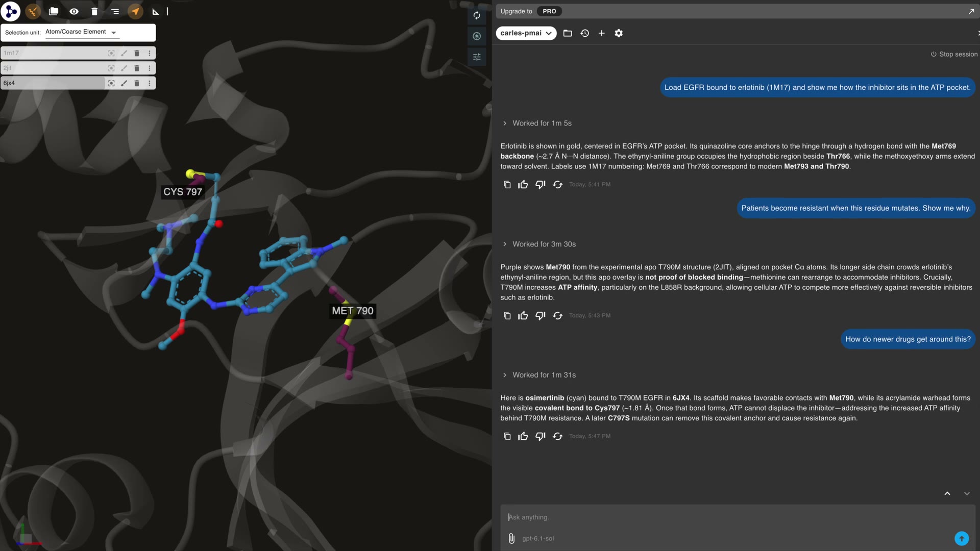Jump to next message with down chevron
This screenshot has height=551, width=980.
[967, 493]
